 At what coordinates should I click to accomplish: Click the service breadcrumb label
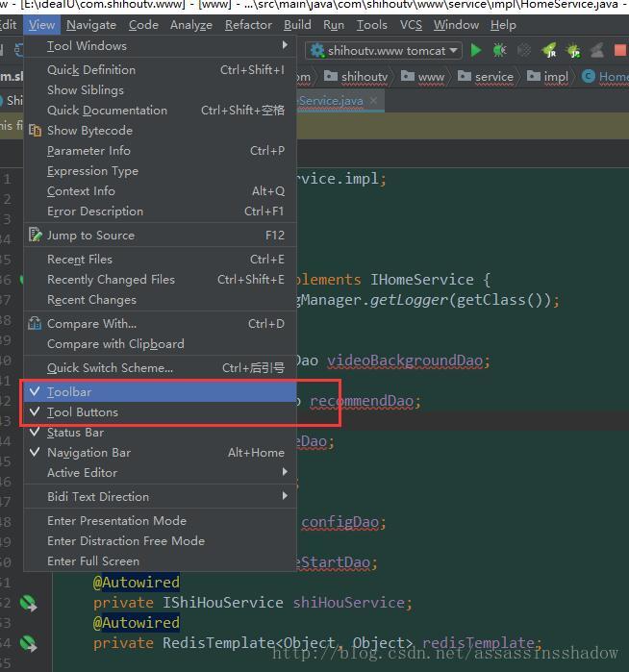tap(494, 76)
